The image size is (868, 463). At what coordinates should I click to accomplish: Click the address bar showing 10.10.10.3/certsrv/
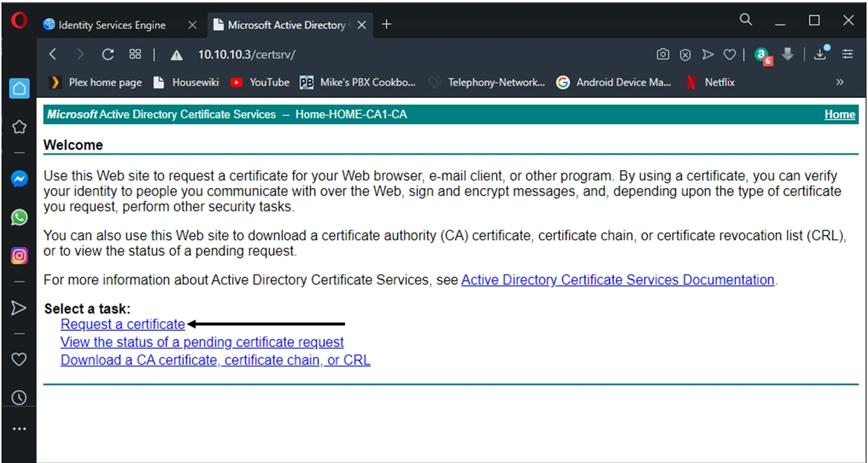pos(247,55)
